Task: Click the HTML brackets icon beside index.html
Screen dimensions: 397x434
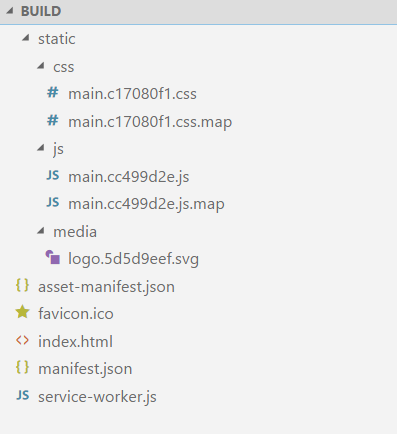Action: (22, 340)
